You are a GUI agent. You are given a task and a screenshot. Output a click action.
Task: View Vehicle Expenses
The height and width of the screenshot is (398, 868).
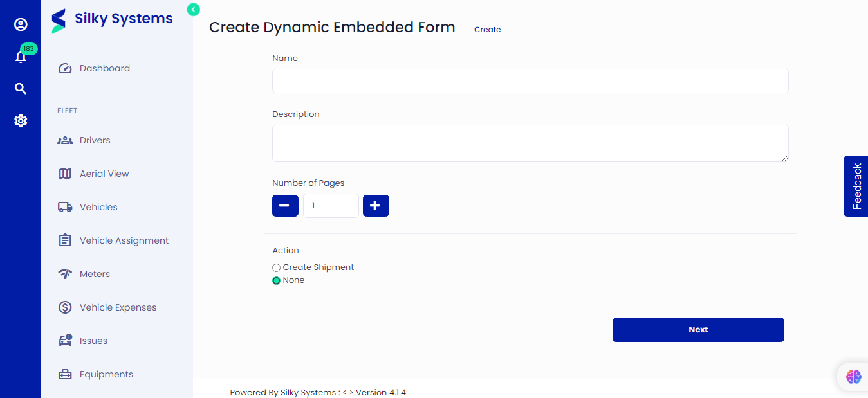(x=118, y=307)
